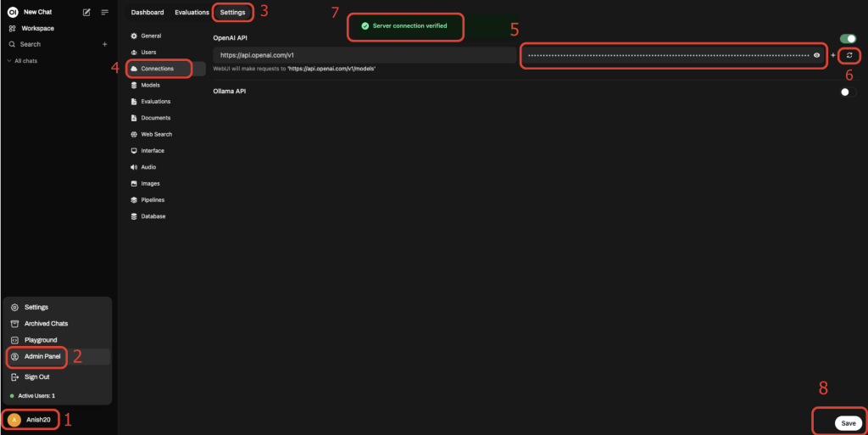This screenshot has width=868, height=435.
Task: Click the Web Search globe icon
Action: pyautogui.click(x=134, y=135)
